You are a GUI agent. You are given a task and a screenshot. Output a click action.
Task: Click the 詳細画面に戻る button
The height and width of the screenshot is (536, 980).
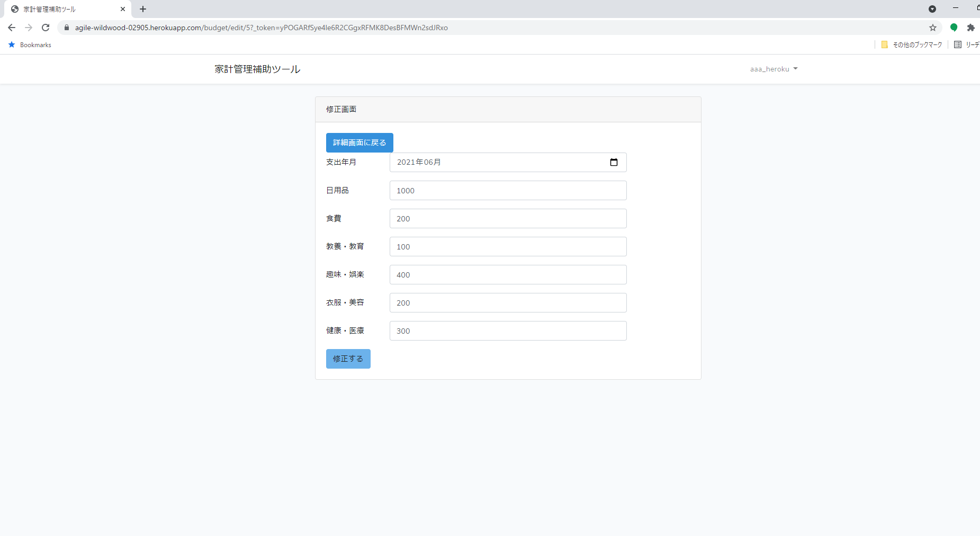[359, 142]
